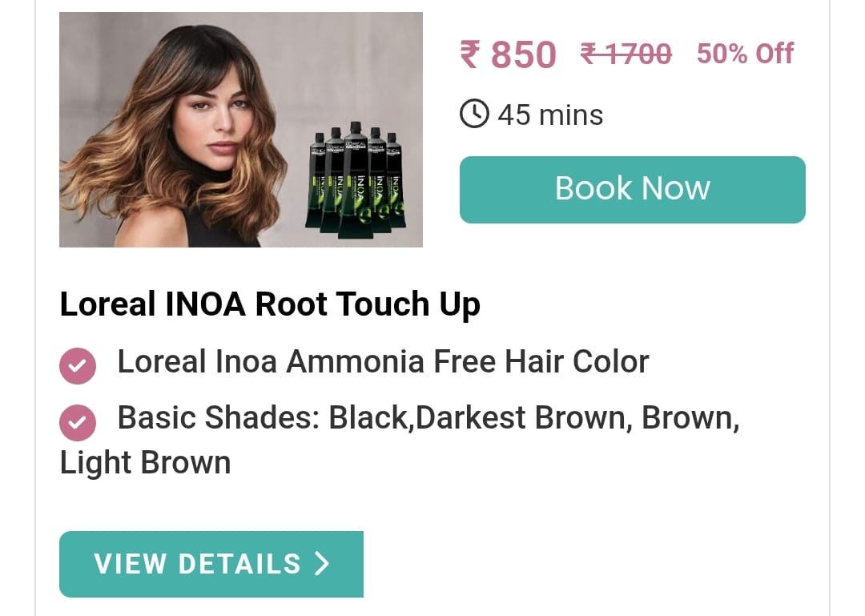Screen dimensions: 865x616
Task: Click the VIEW DETAILS label text
Action: [198, 564]
